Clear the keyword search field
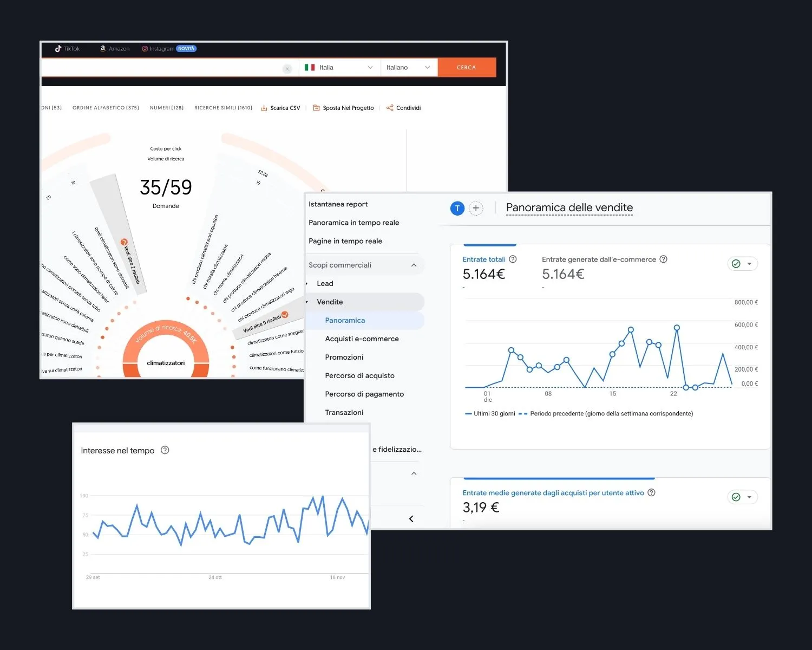The image size is (812, 650). click(x=287, y=68)
